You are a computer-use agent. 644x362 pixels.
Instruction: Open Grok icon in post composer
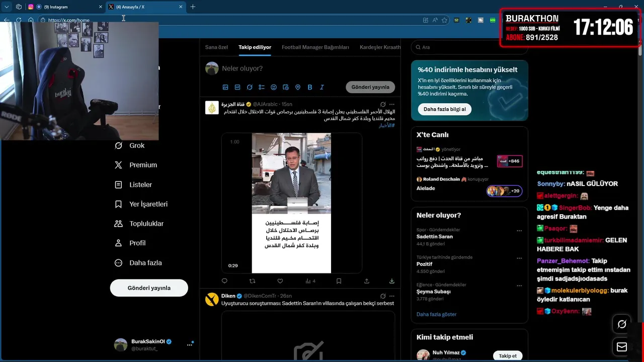tap(250, 87)
